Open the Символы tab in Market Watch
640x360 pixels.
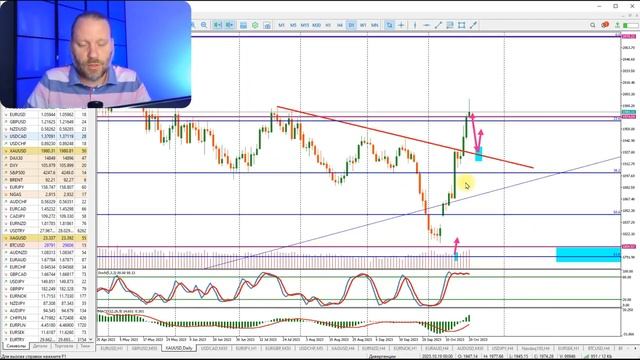tap(16, 346)
